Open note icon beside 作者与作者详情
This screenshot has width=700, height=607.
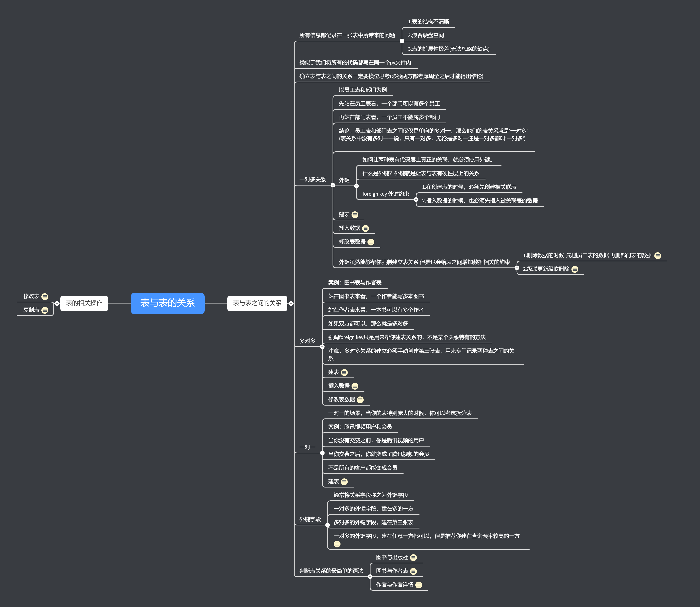click(419, 585)
